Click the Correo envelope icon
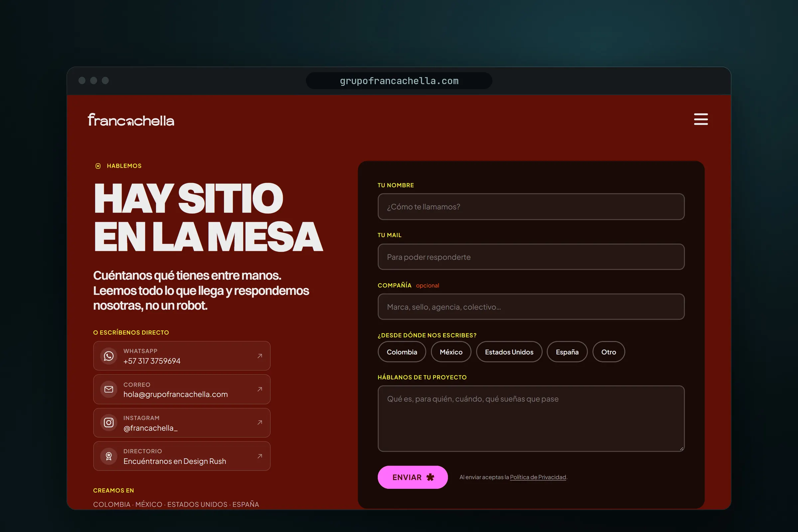This screenshot has width=798, height=532. (109, 389)
